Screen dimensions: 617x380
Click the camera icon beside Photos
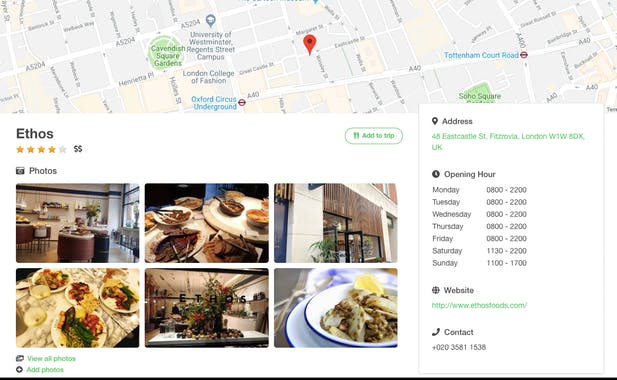pyautogui.click(x=20, y=171)
